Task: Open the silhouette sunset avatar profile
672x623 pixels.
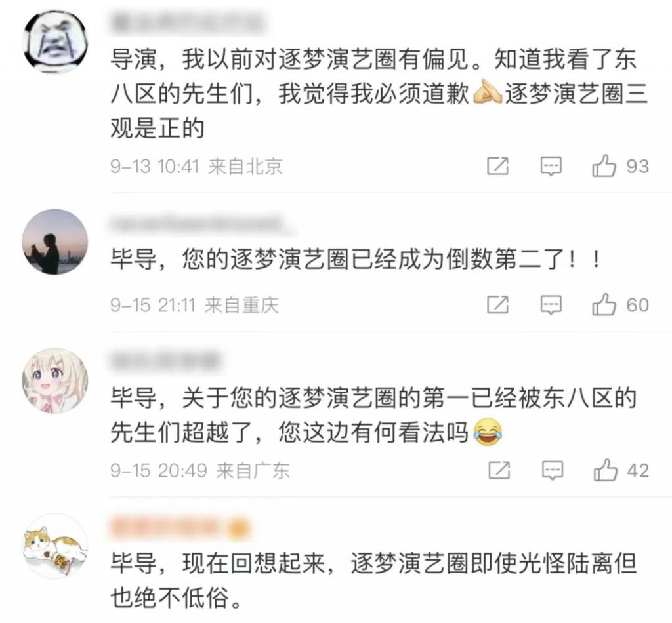Action: (55, 242)
